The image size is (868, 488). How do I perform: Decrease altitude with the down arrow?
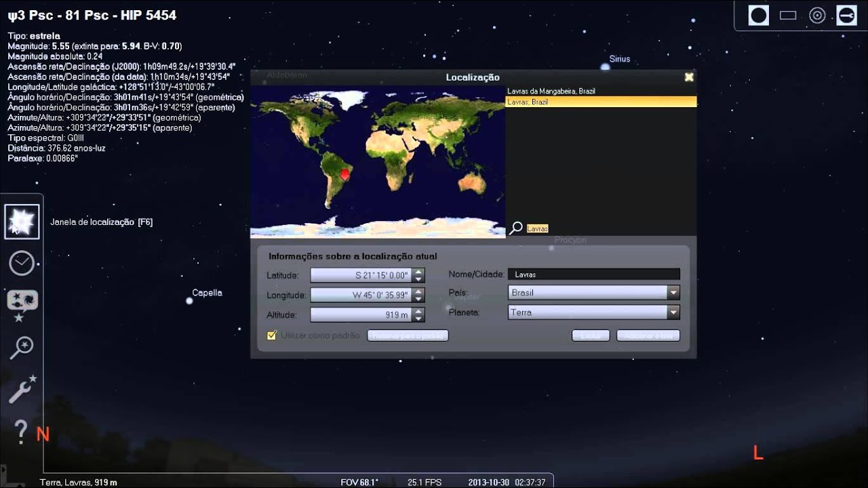pos(419,318)
